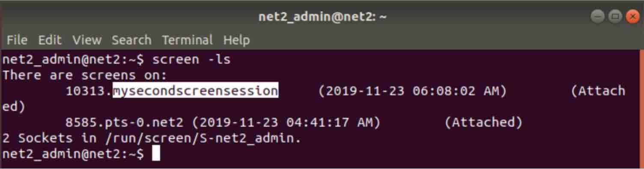Image resolution: width=644 pixels, height=169 pixels.
Task: Open the Search menu
Action: tap(131, 40)
